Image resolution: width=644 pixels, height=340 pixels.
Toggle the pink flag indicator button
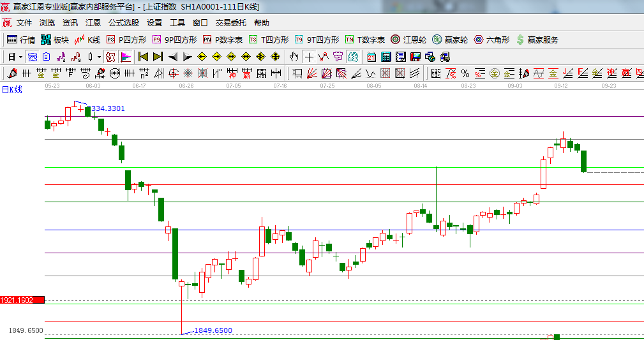125,57
